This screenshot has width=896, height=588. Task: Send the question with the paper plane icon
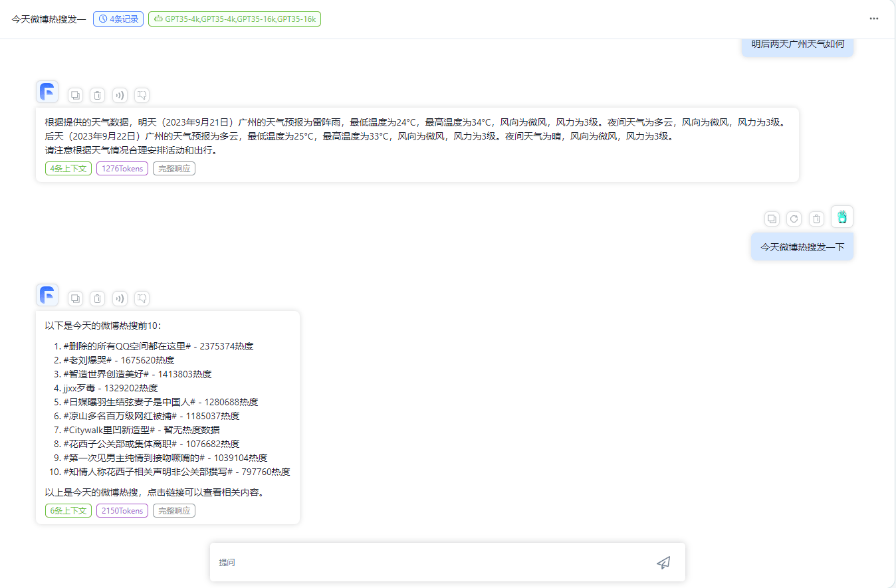pyautogui.click(x=663, y=563)
